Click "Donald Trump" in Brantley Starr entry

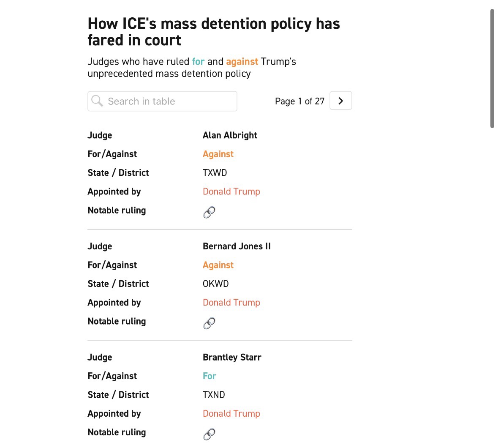[x=231, y=414]
